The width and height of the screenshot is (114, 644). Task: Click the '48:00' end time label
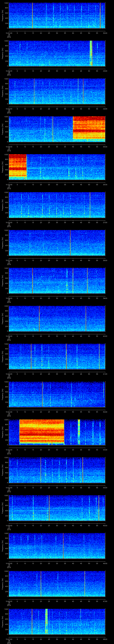coord(105,639)
